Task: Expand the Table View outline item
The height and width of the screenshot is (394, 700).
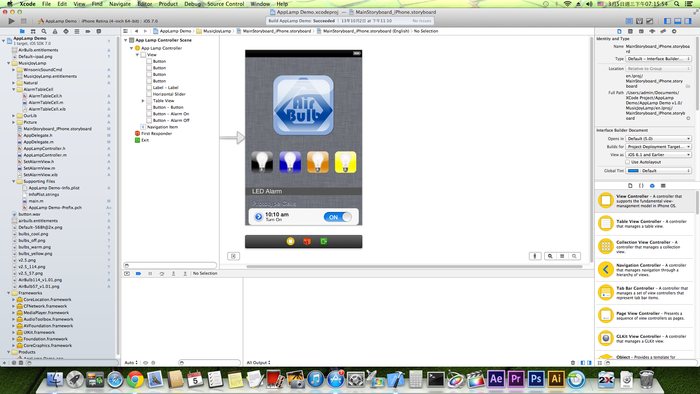Action: (x=143, y=101)
